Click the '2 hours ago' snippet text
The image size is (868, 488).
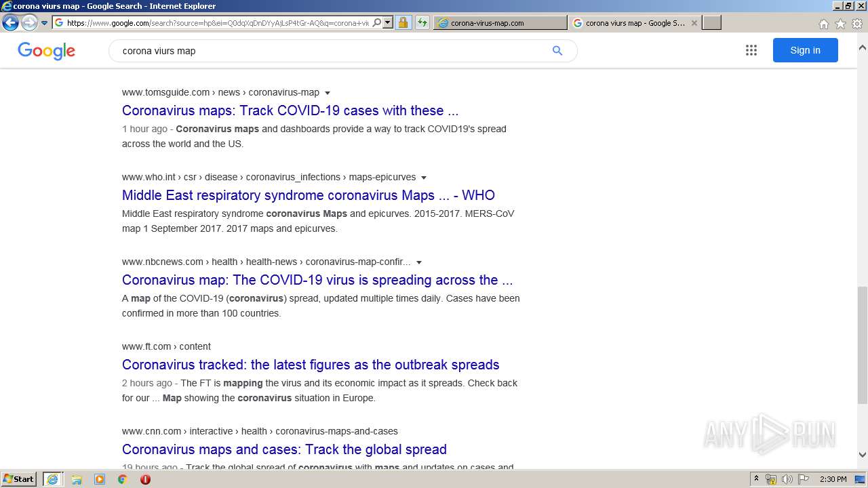(147, 383)
